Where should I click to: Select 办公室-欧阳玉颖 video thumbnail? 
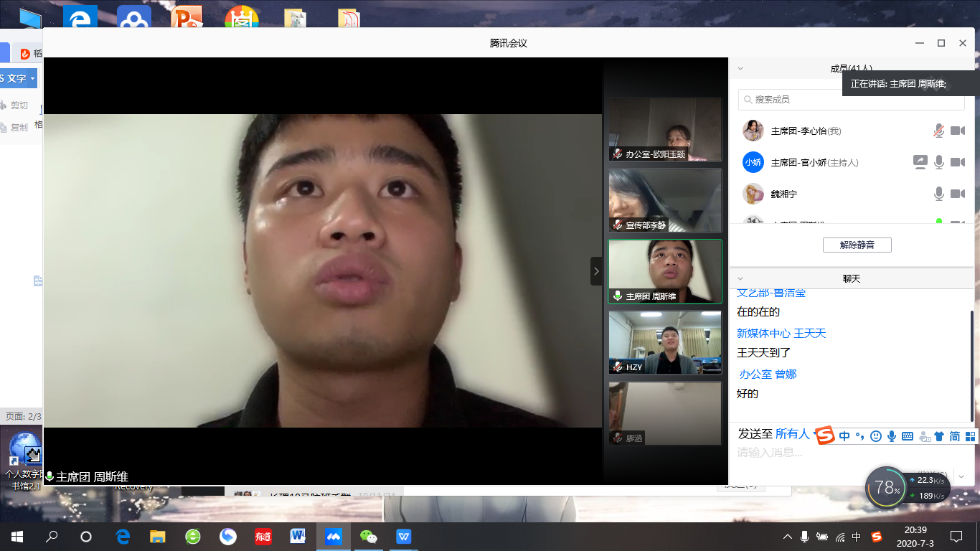click(664, 129)
